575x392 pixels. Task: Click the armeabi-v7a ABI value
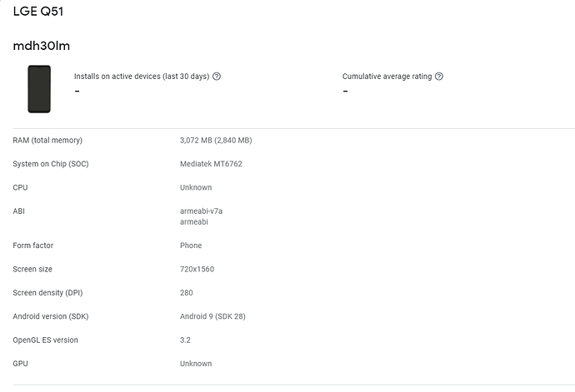click(201, 211)
